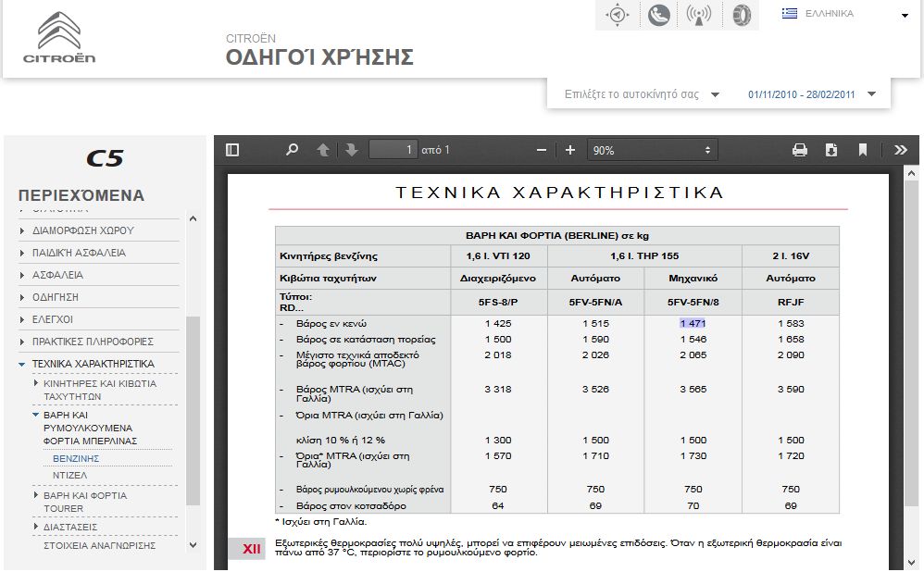Open the tyre icon in header
This screenshot has width=924, height=572.
741,15
